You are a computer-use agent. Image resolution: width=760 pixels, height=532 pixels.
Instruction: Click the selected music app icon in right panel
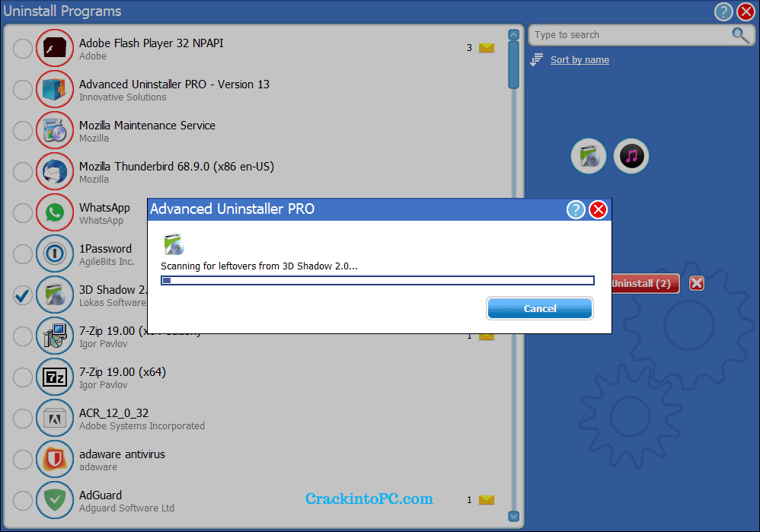pyautogui.click(x=631, y=156)
